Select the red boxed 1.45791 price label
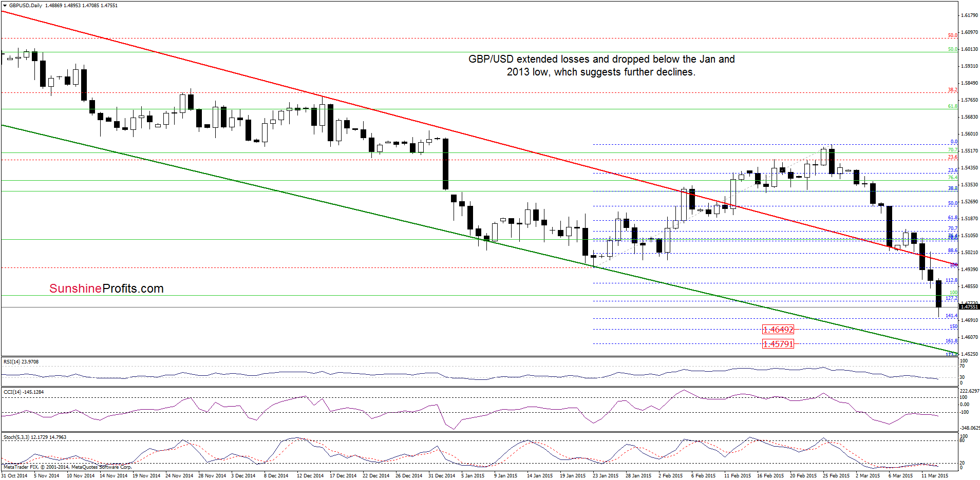980x480 pixels. tap(778, 344)
